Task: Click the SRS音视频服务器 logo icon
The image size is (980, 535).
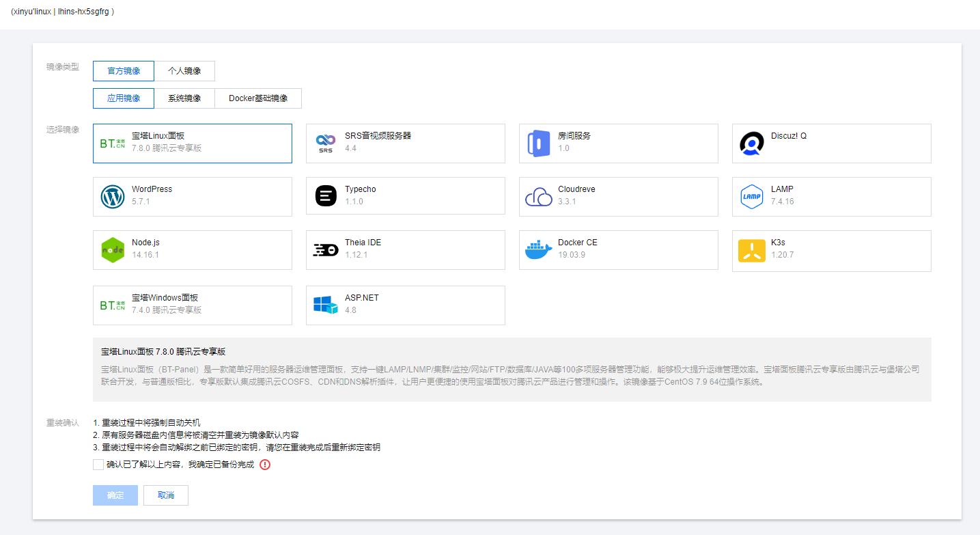Action: pyautogui.click(x=326, y=143)
